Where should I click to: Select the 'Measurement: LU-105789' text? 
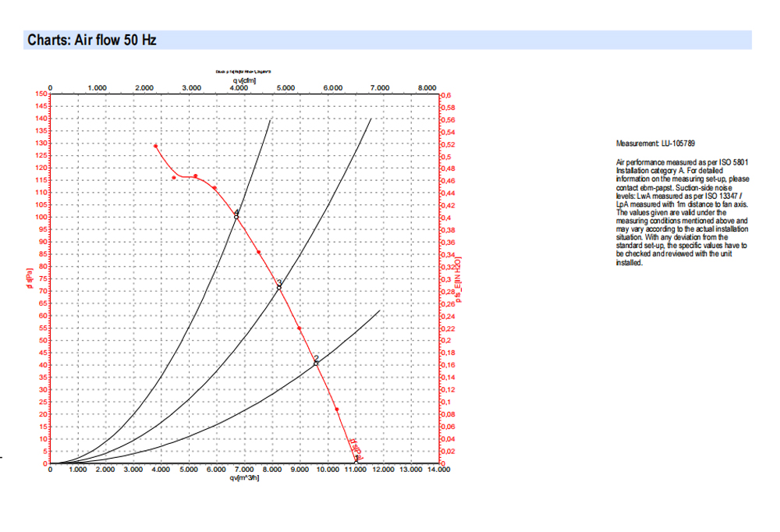(655, 144)
